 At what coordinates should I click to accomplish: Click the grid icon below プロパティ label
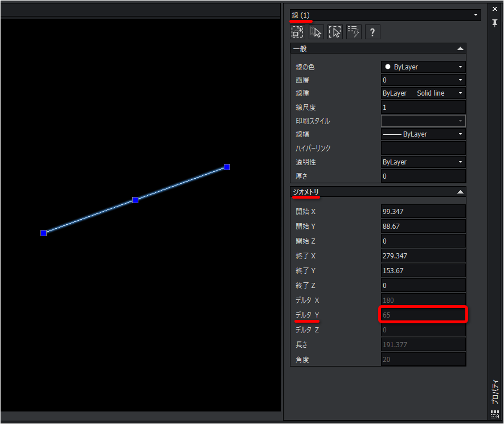click(x=495, y=414)
